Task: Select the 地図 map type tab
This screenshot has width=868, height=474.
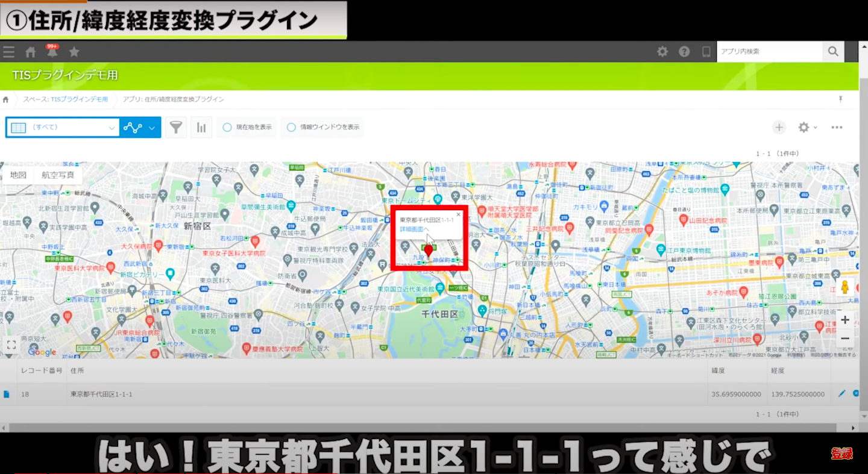Action: 18,175
